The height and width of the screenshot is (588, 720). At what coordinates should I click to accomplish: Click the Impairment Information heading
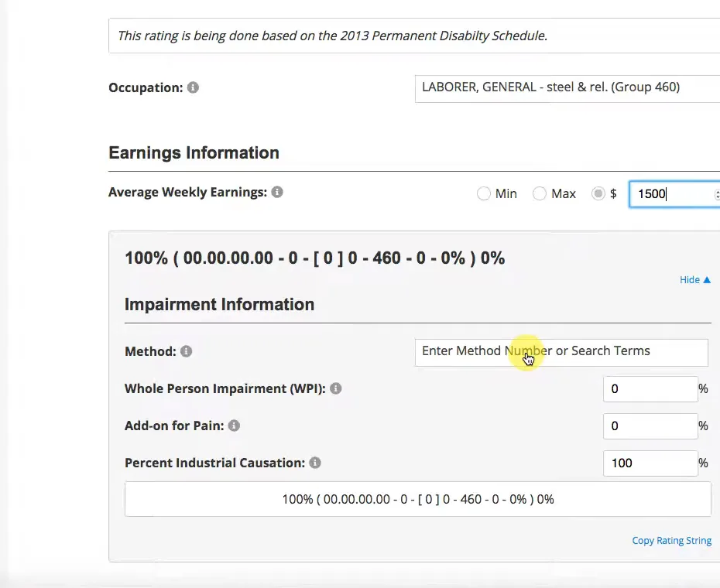[x=220, y=304]
